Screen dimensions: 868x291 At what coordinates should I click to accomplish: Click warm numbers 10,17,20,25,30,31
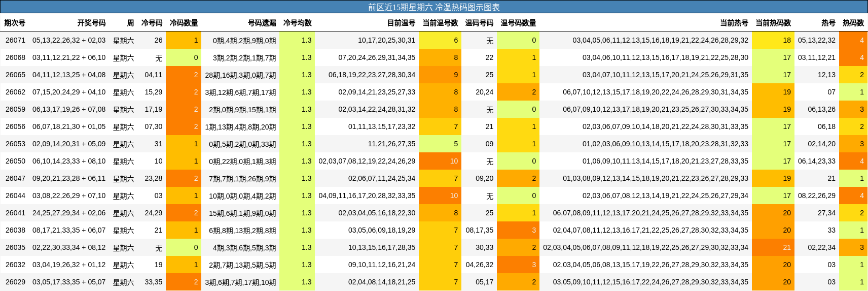click(x=386, y=40)
